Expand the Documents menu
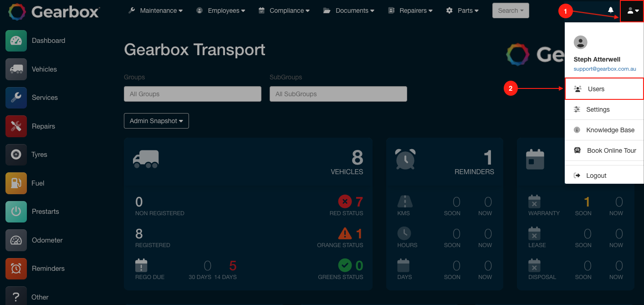The width and height of the screenshot is (644, 305). click(x=349, y=10)
